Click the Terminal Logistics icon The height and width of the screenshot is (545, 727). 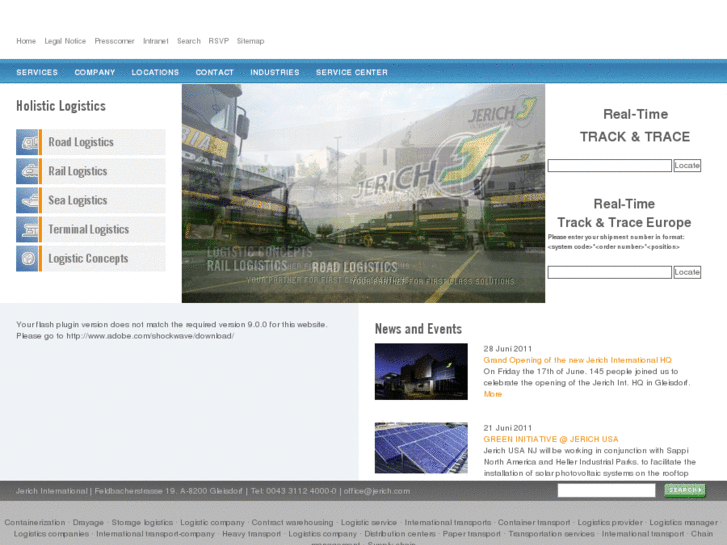(27, 230)
